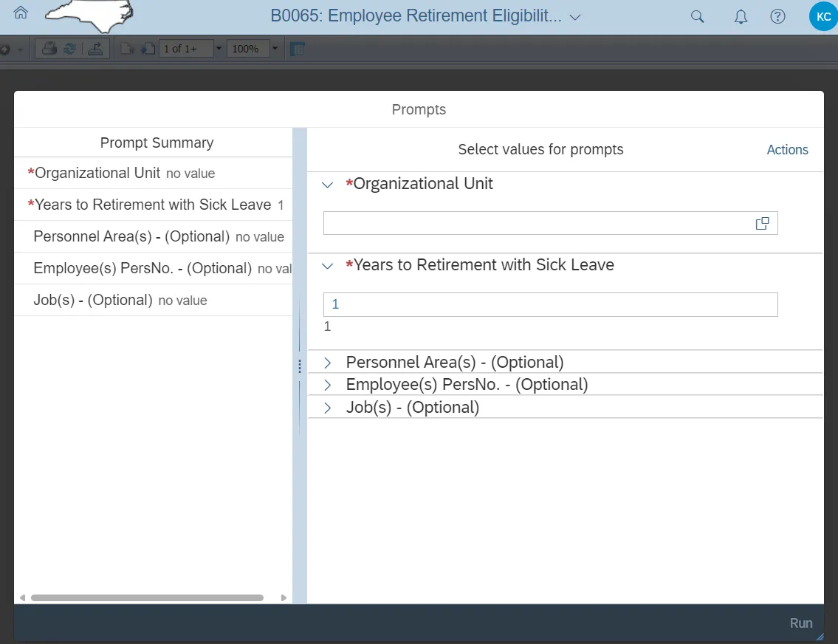The image size is (838, 644).
Task: Click the refresh icon in toolbar
Action: pyautogui.click(x=70, y=49)
